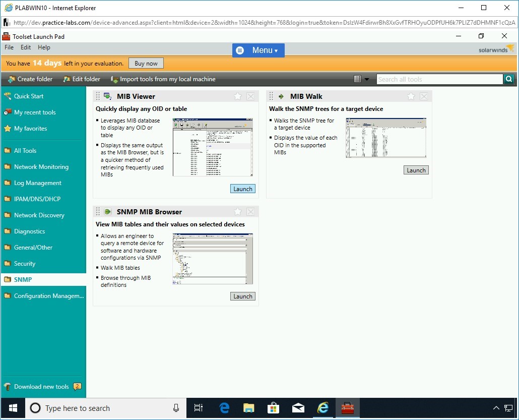Open the Network Monitoring folder

41,167
